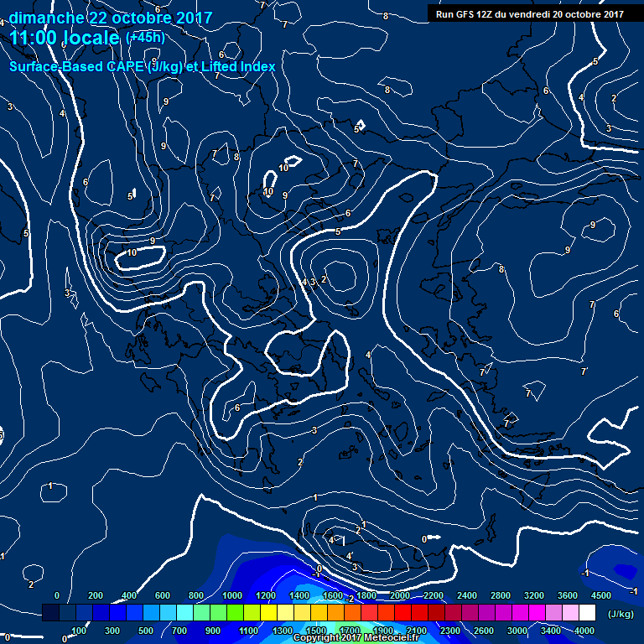Click the legend value "3000" below the color bar
Viewport: 644px width, 644px height.
(x=517, y=631)
